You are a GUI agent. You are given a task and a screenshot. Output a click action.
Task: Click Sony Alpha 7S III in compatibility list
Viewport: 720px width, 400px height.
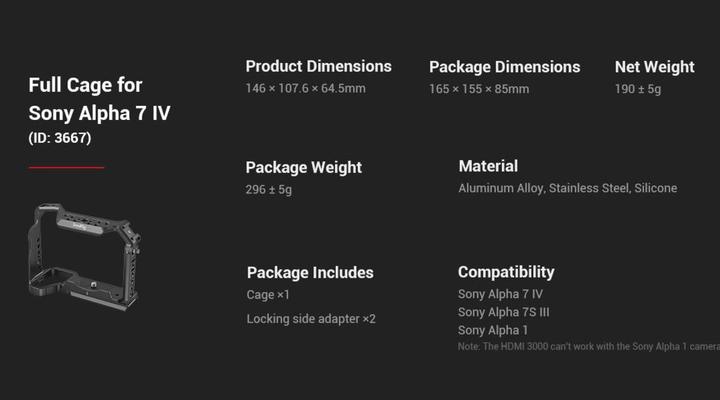click(504, 312)
